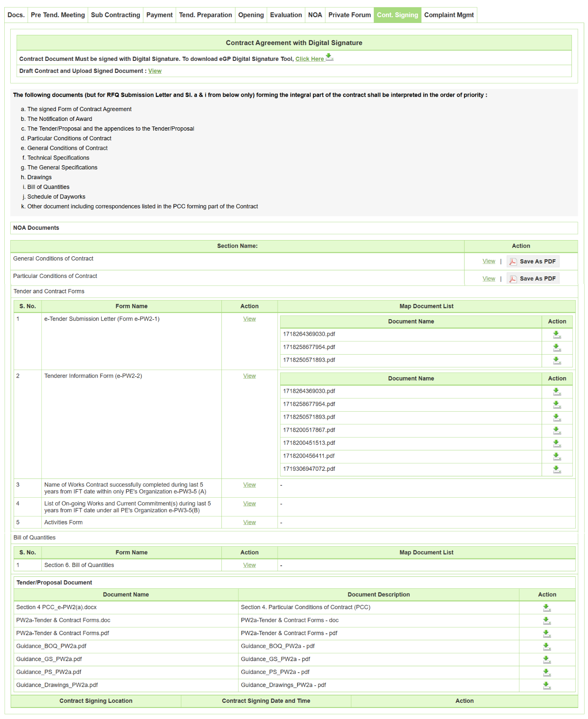The image size is (588, 719).
Task: Click the 'Tender/Proposal Document' heading
Action: click(x=54, y=582)
